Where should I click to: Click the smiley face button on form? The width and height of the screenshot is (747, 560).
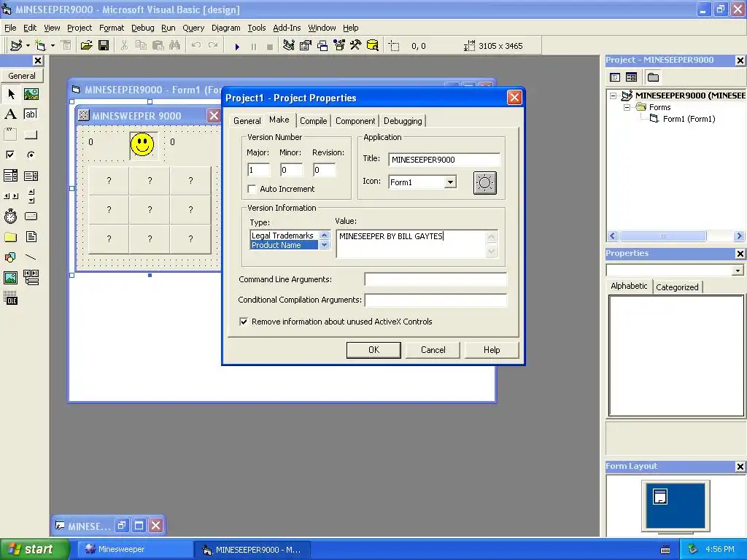coord(143,145)
